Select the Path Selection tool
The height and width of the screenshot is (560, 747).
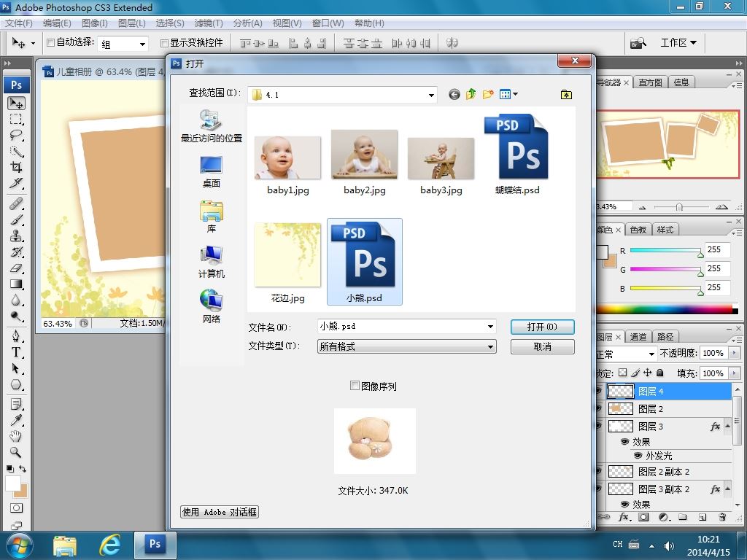click(x=16, y=368)
